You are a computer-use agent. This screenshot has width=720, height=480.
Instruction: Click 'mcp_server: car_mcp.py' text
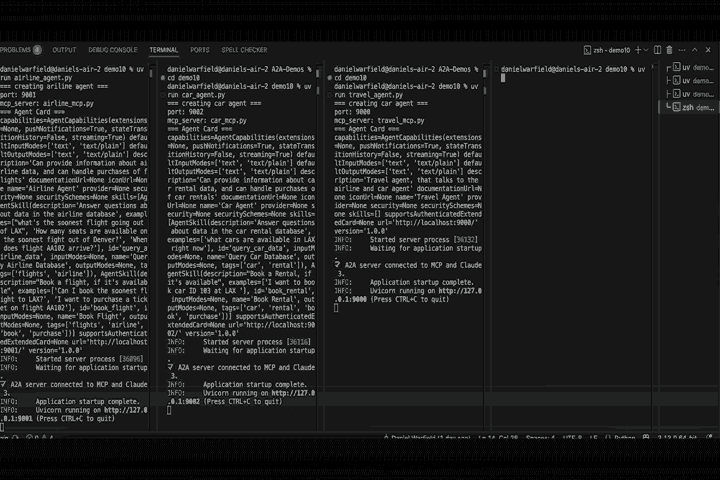pyautogui.click(x=207, y=121)
